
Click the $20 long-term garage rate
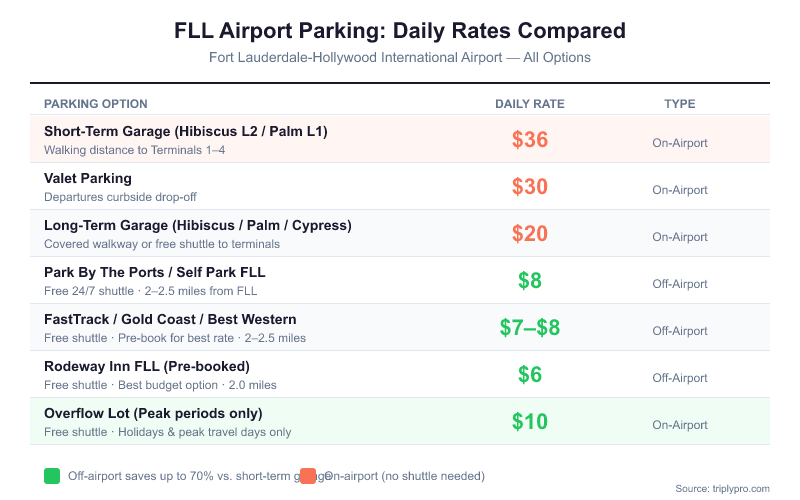(530, 234)
